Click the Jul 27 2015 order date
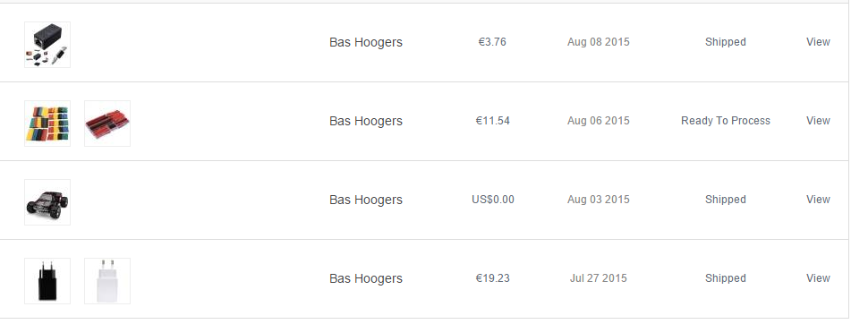 tap(599, 278)
